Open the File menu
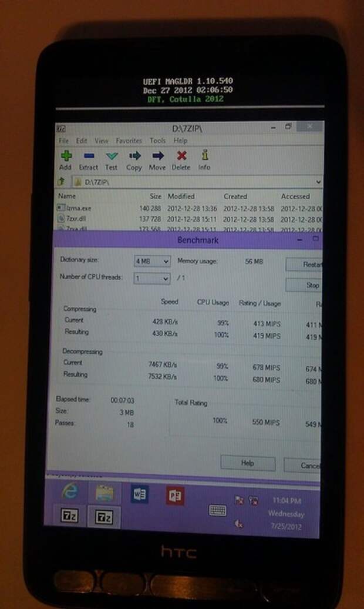This screenshot has width=364, height=609. (x=63, y=140)
